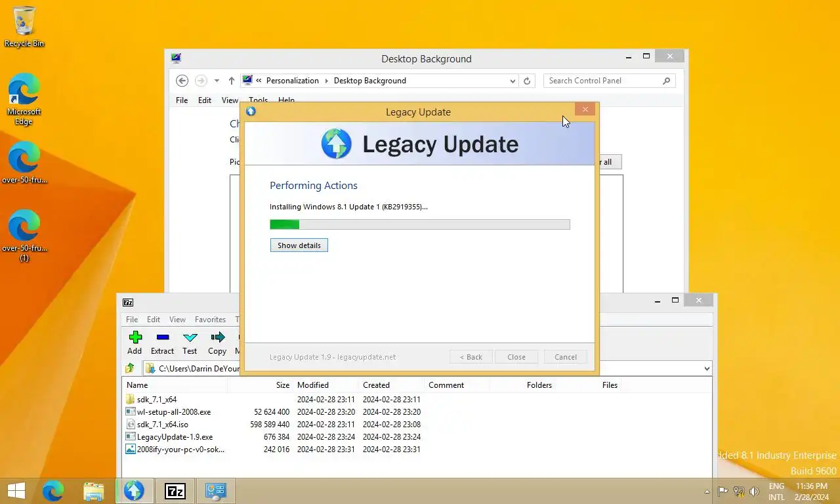Click Personalization in breadcrumb

[293, 81]
